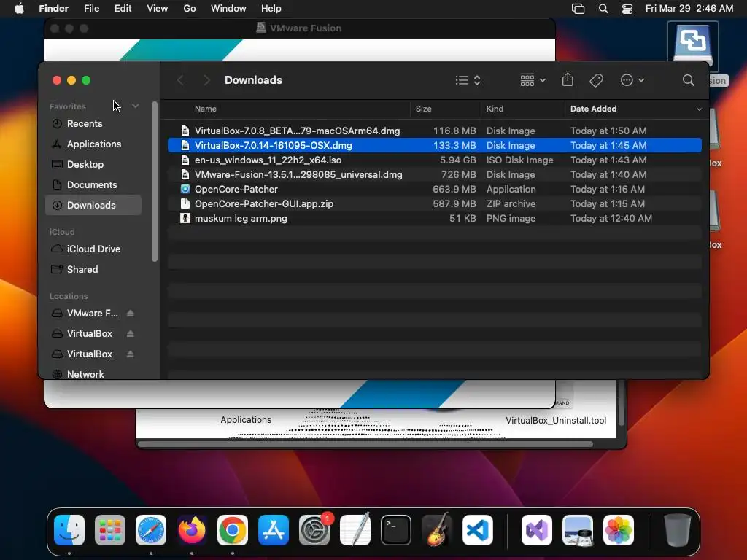Screen dimensions: 747x560
Task: Open TextEdit from the Dock
Action: click(x=355, y=530)
